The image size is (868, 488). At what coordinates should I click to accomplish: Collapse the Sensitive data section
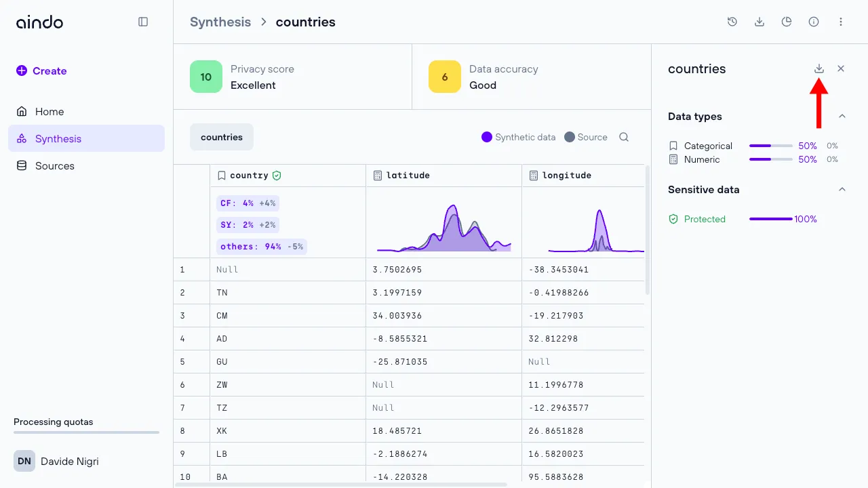(842, 190)
